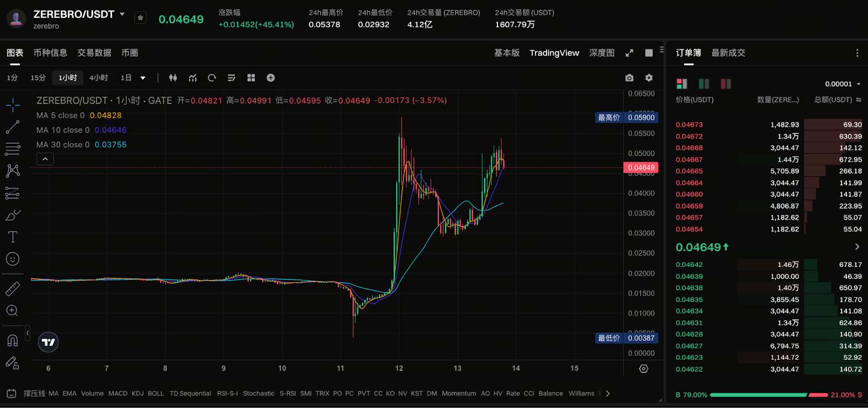The image size is (868, 408).
Task: Switch to the 图表 tab
Action: click(15, 53)
